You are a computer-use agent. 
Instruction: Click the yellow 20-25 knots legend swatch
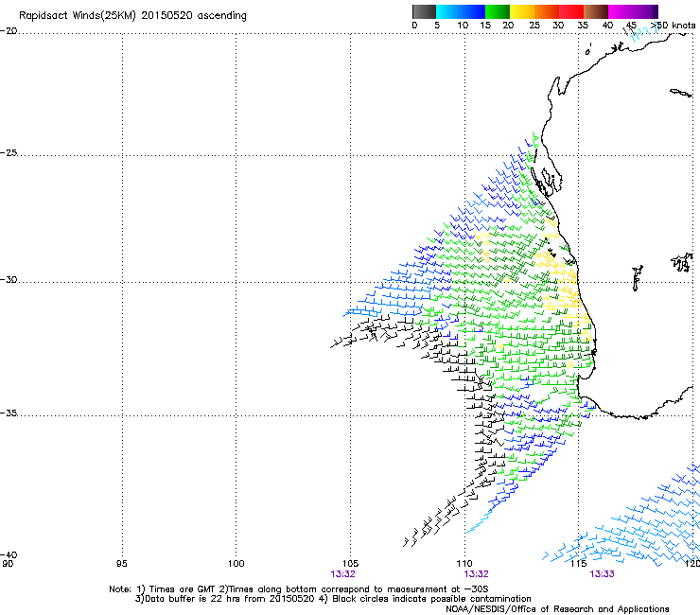pyautogui.click(x=522, y=11)
